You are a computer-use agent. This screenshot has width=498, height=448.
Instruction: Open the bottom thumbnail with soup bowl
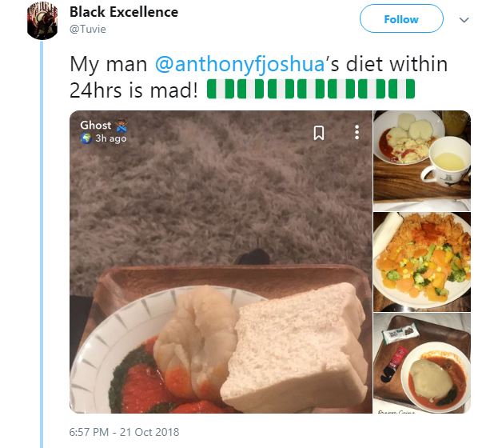[x=421, y=362]
